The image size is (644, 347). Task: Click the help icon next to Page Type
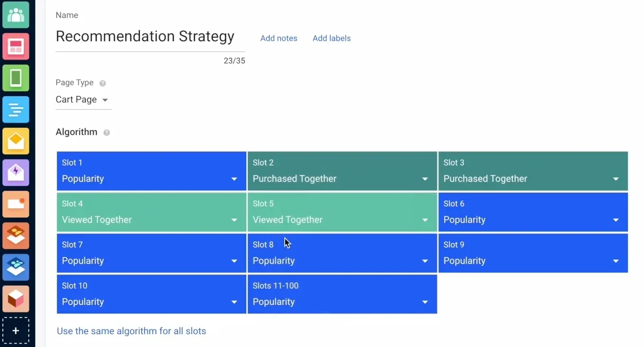coord(102,83)
